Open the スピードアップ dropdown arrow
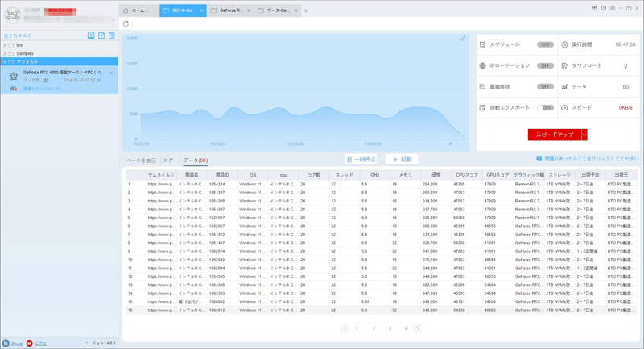644x349 pixels. point(584,135)
